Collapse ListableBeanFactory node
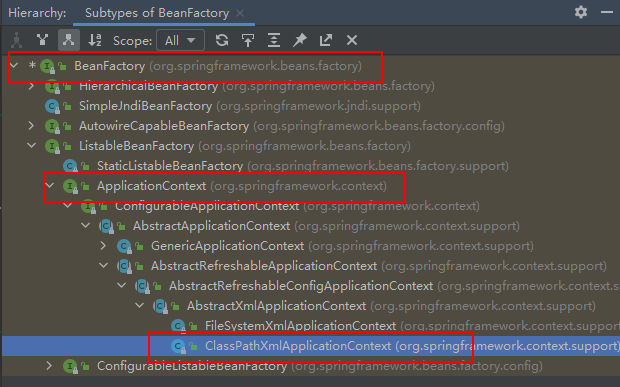Image resolution: width=620 pixels, height=387 pixels. 31,145
